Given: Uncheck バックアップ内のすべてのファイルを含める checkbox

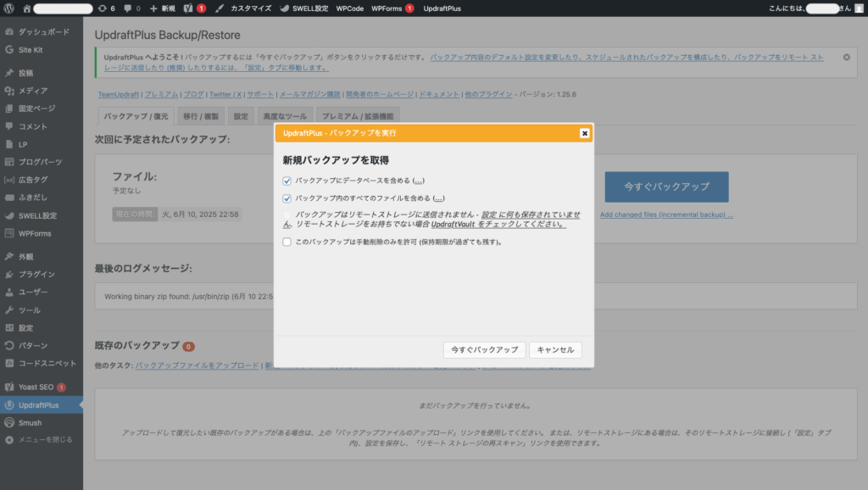Looking at the screenshot, I should (x=287, y=198).
